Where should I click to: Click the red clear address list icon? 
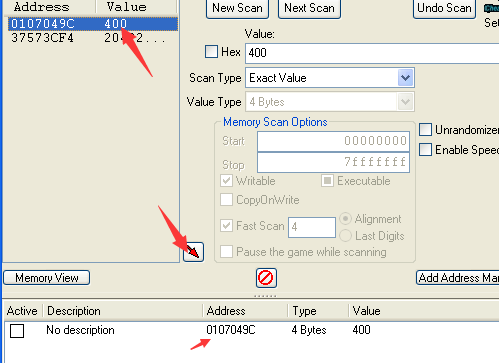[266, 278]
